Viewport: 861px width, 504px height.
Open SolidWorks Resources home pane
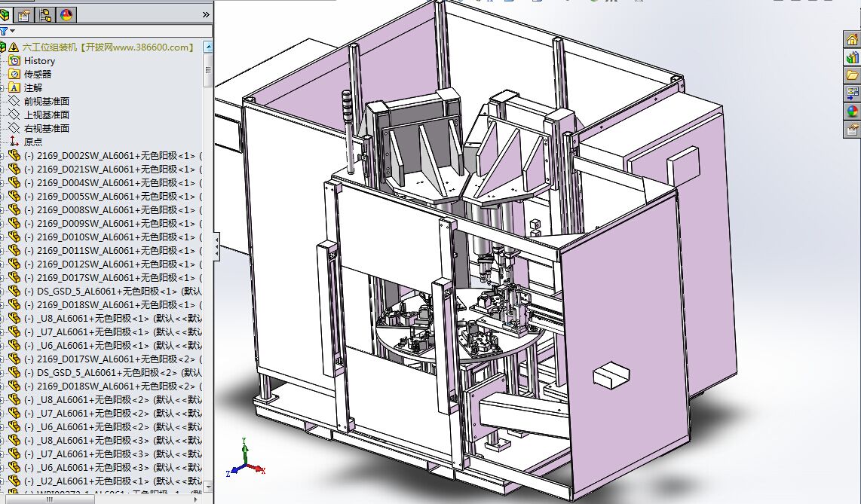click(x=852, y=39)
